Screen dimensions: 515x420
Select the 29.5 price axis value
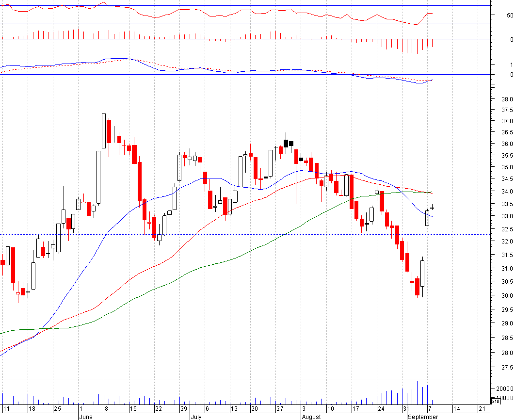(x=507, y=309)
